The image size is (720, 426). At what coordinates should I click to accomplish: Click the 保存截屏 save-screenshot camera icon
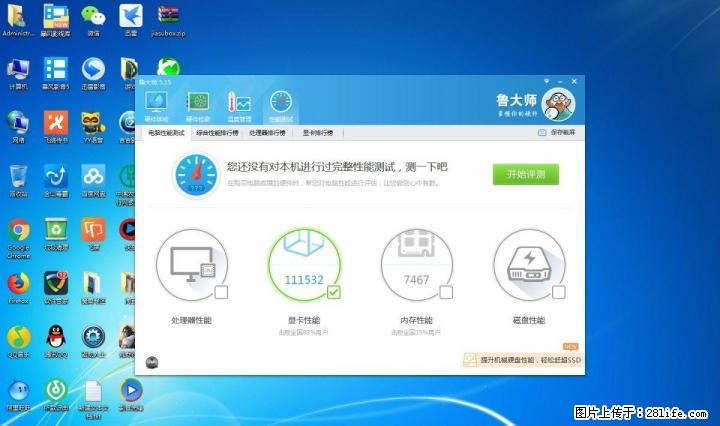542,133
